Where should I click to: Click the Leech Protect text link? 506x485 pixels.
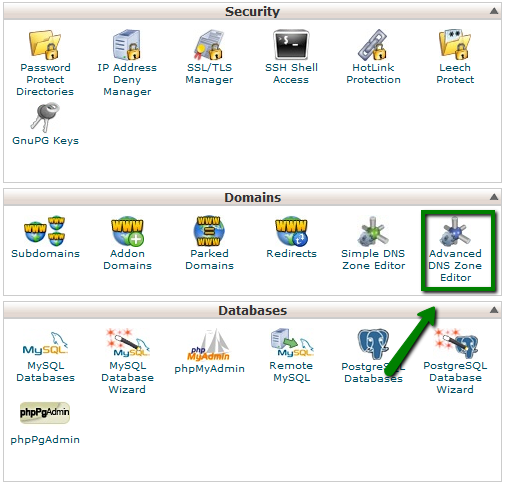[x=455, y=74]
